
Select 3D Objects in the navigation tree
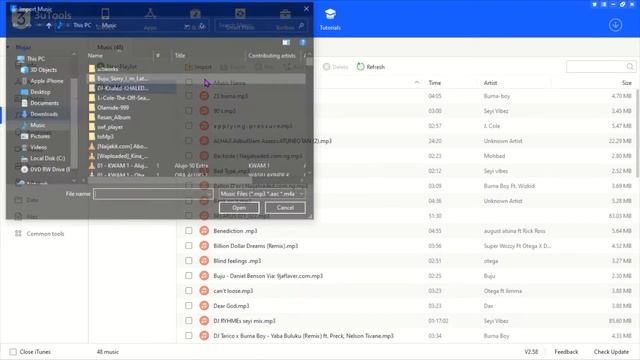click(x=43, y=70)
